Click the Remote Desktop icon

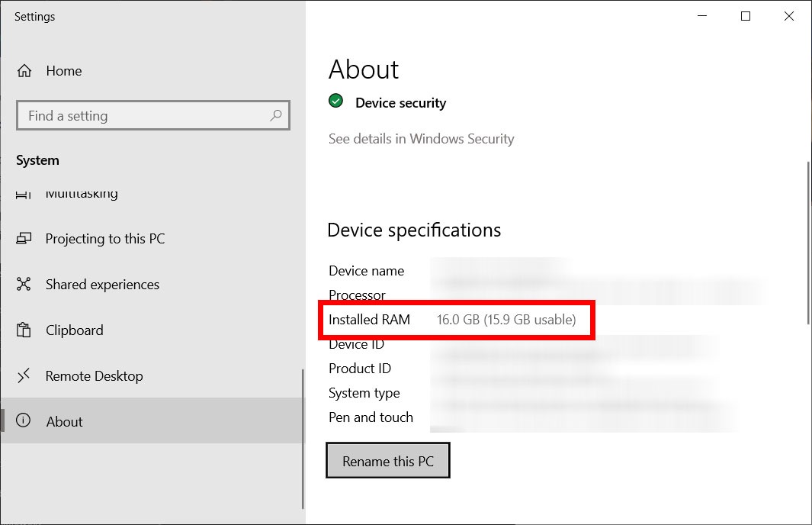click(x=24, y=375)
